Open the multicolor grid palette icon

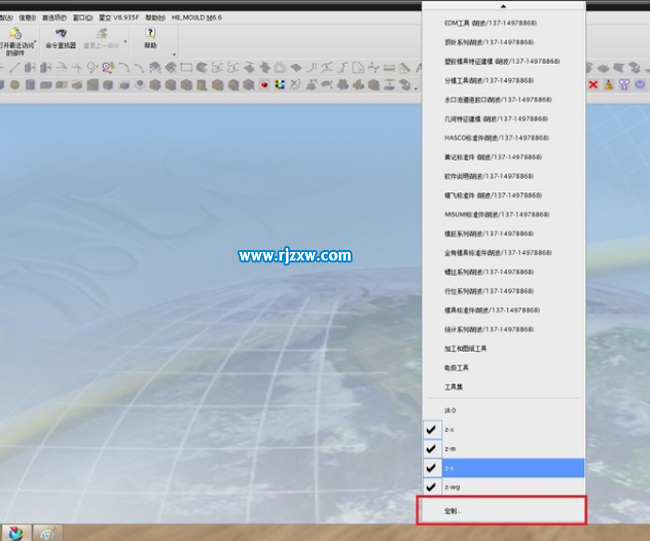coord(280,85)
